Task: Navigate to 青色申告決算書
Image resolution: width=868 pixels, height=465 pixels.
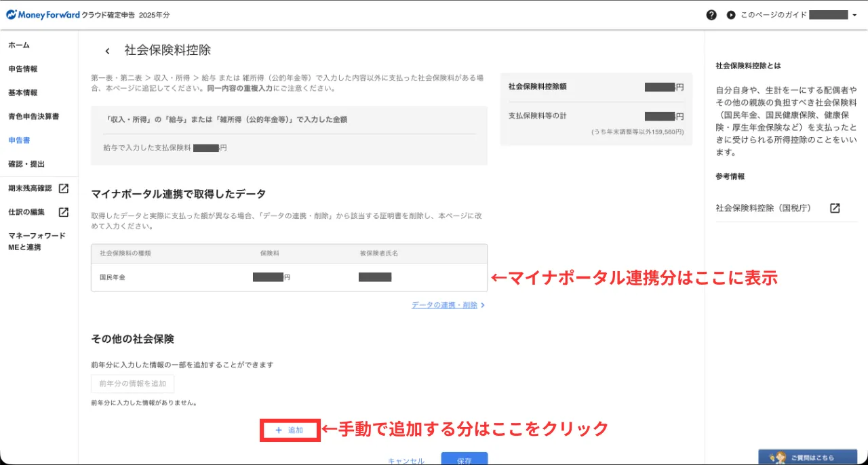Action: (33, 117)
